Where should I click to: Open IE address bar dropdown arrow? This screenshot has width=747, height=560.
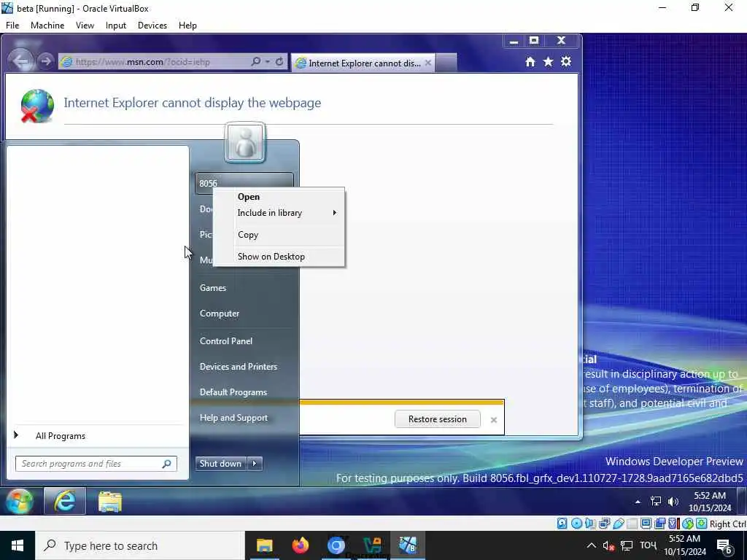click(268, 61)
